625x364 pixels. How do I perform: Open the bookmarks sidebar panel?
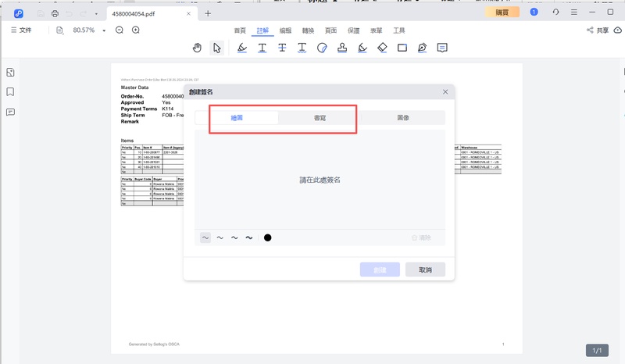pyautogui.click(x=10, y=92)
